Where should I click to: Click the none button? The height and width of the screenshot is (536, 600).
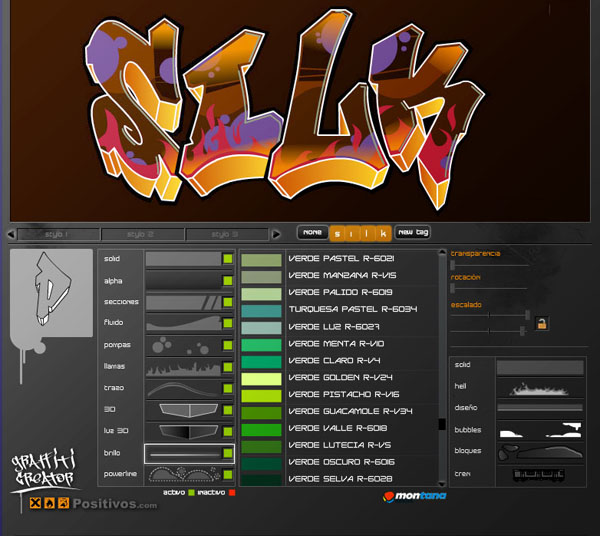pyautogui.click(x=313, y=232)
